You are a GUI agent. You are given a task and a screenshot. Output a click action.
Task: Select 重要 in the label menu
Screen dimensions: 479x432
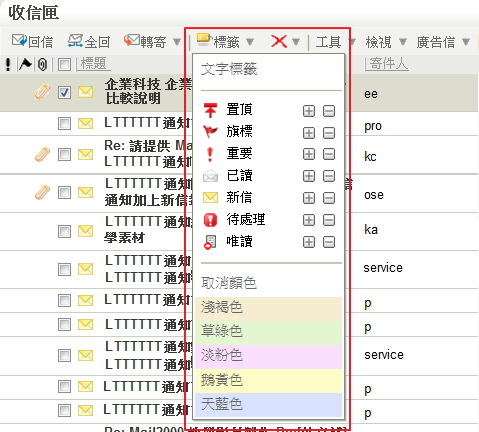click(239, 153)
